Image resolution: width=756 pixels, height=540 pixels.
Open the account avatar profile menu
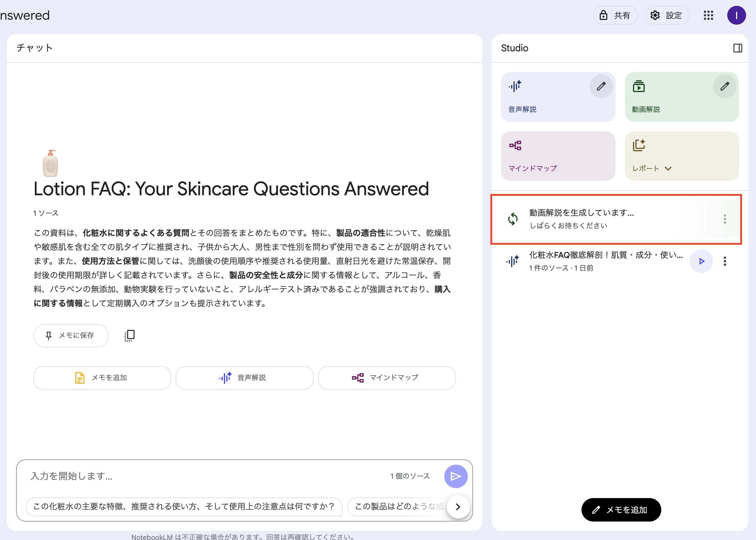(x=736, y=15)
